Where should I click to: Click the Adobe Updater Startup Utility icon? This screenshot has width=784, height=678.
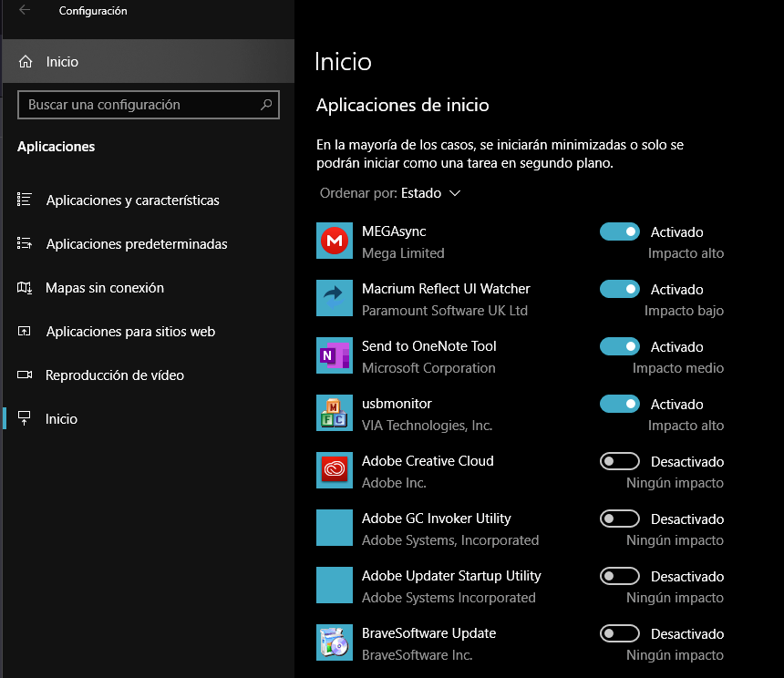click(335, 586)
